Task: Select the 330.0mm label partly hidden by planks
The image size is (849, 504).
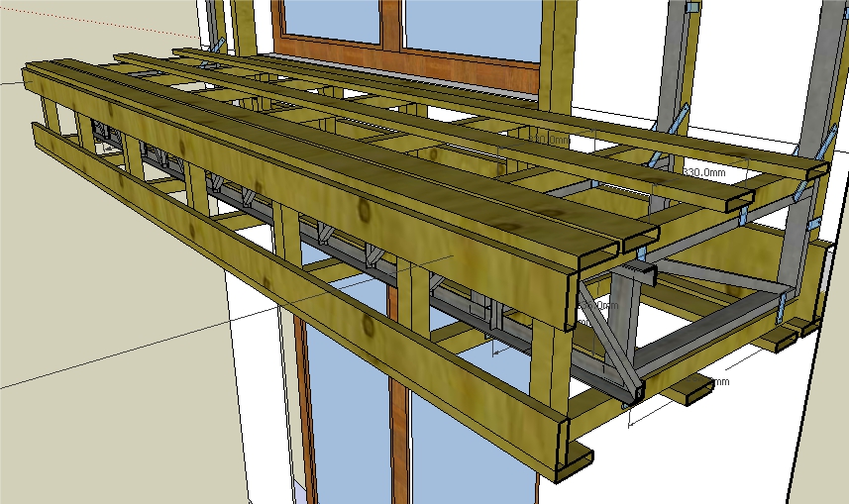Action: click(550, 140)
